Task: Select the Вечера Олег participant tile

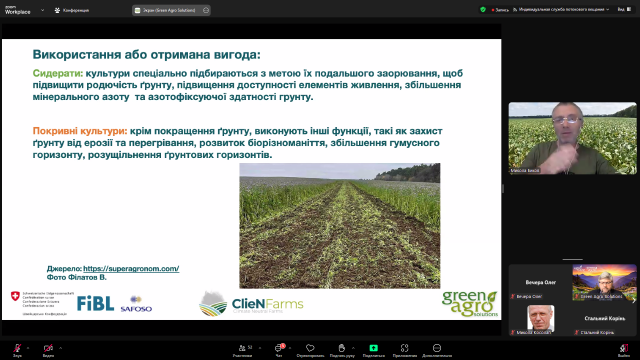Action: [540, 282]
